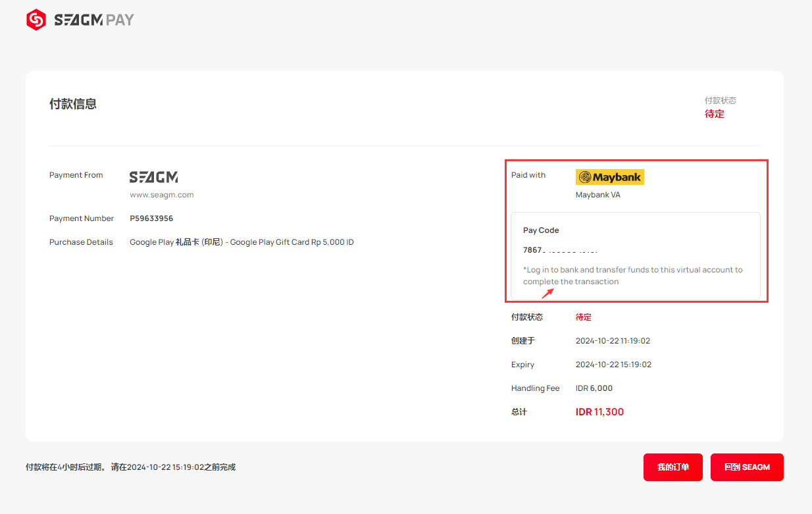Image resolution: width=812 pixels, height=514 pixels.
Task: Click the payment expiry notice at the bottom
Action: 130,467
